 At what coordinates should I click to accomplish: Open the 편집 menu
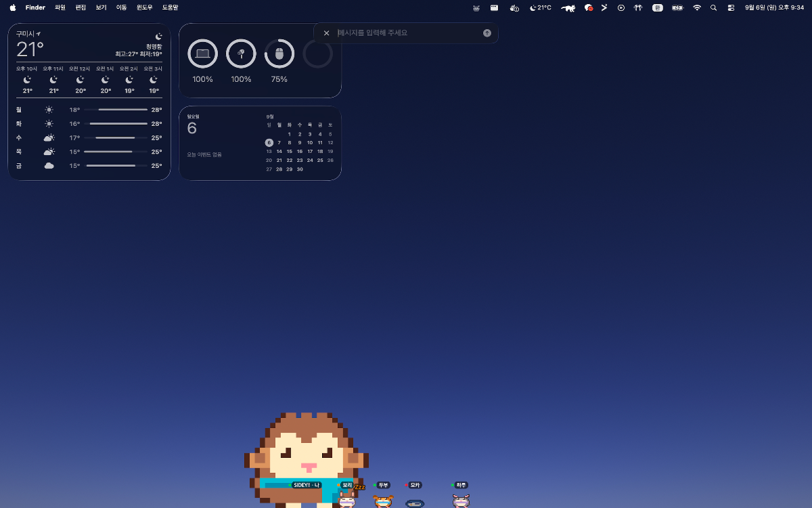point(81,7)
